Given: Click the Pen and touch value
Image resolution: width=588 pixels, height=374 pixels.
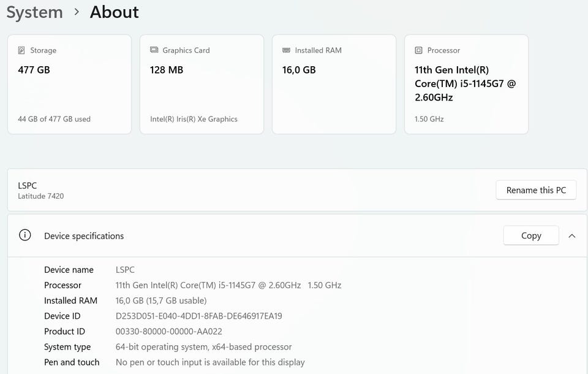Looking at the screenshot, I should (x=209, y=362).
